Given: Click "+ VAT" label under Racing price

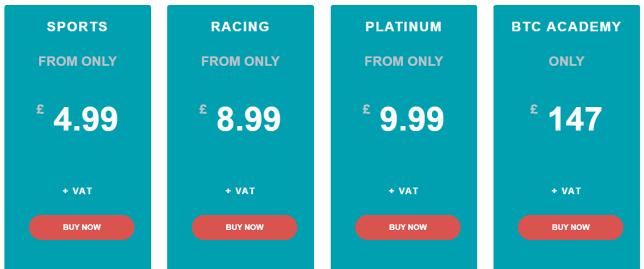Looking at the screenshot, I should (240, 191).
